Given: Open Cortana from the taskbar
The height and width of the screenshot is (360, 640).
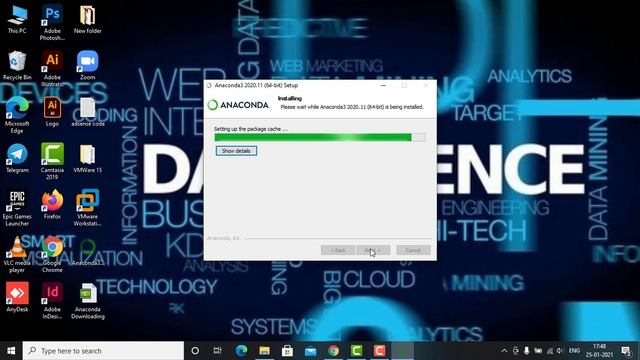Looking at the screenshot, I should [x=195, y=351].
